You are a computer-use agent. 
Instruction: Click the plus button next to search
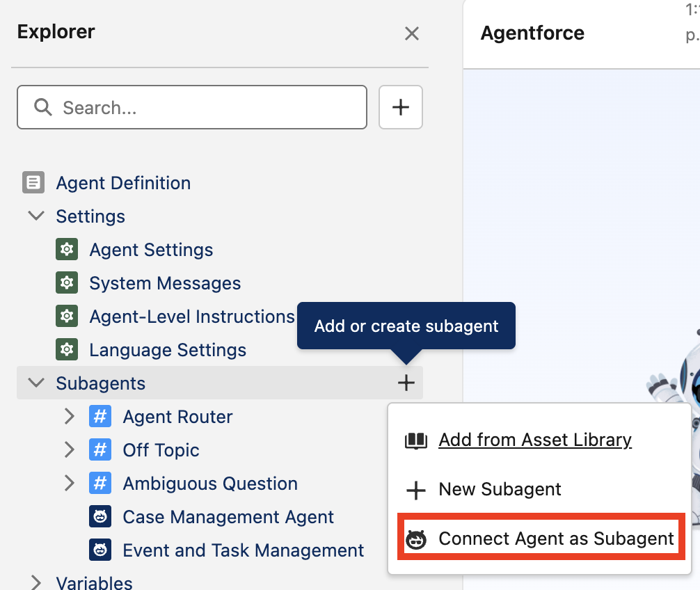(x=401, y=107)
